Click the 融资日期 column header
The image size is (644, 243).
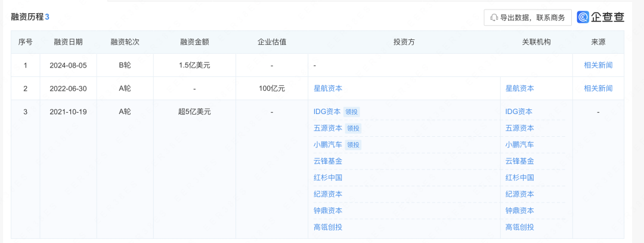coord(68,42)
